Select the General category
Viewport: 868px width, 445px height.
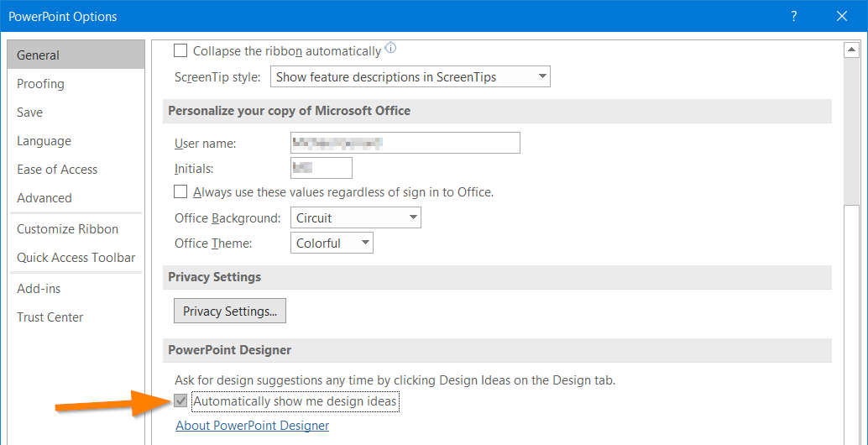[x=76, y=55]
